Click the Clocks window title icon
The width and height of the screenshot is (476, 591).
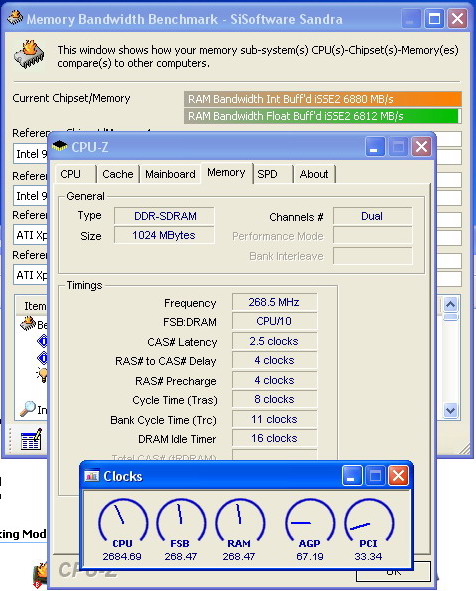click(x=92, y=476)
